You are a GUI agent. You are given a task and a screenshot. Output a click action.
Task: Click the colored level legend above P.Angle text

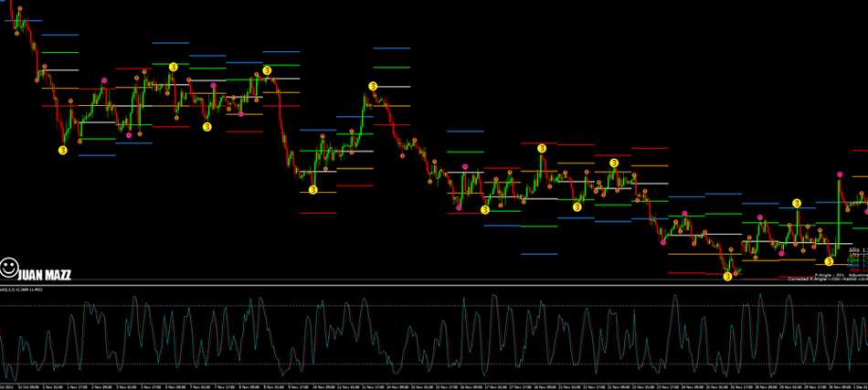click(x=856, y=258)
